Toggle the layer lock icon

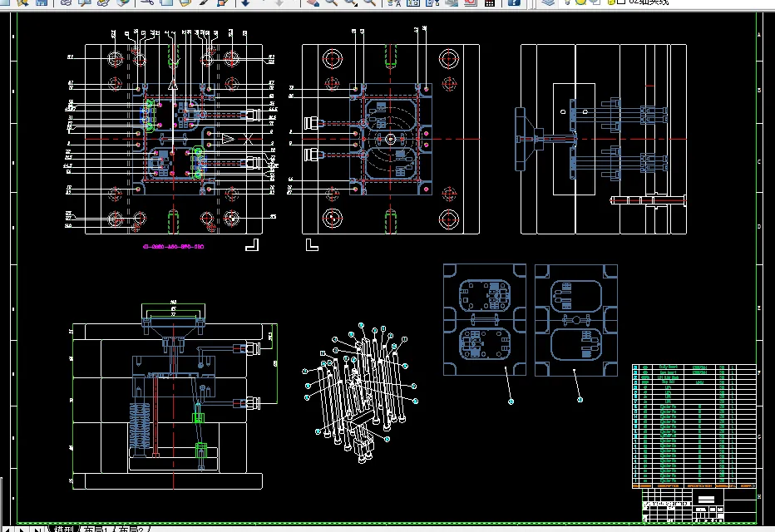pyautogui.click(x=611, y=2)
